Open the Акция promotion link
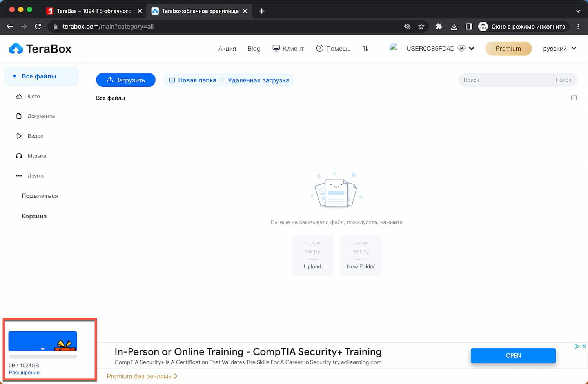Screen dimensions: 588x384 coord(227,49)
